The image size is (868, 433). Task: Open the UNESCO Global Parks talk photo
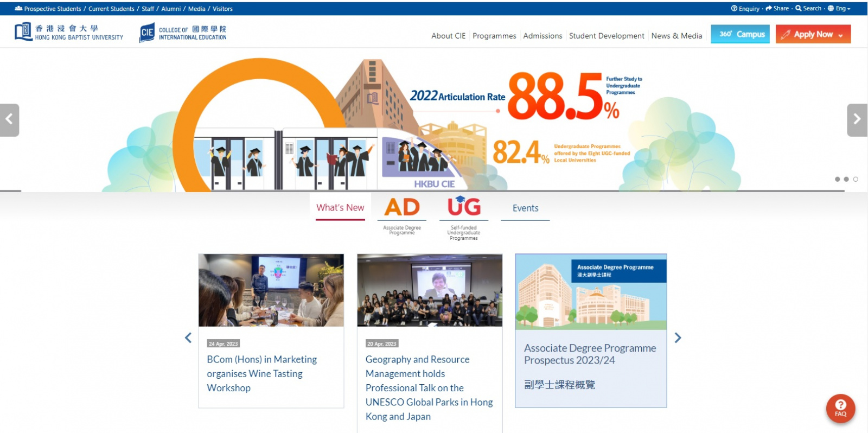pos(430,290)
